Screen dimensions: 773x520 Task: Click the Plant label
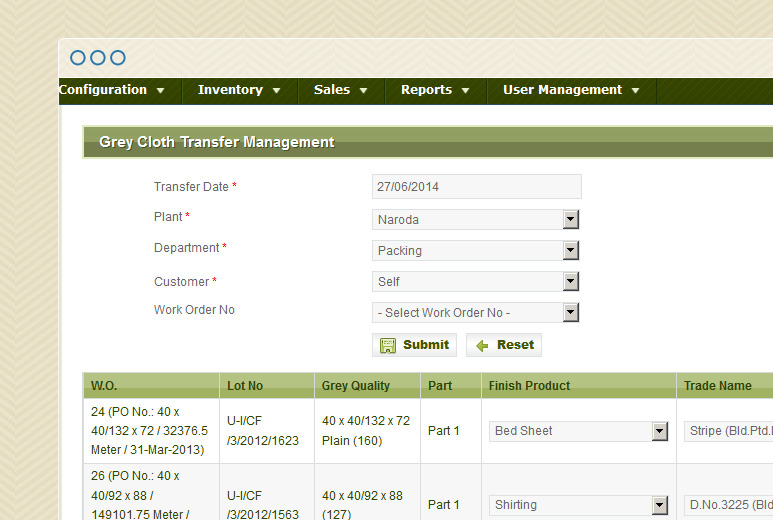(x=168, y=217)
